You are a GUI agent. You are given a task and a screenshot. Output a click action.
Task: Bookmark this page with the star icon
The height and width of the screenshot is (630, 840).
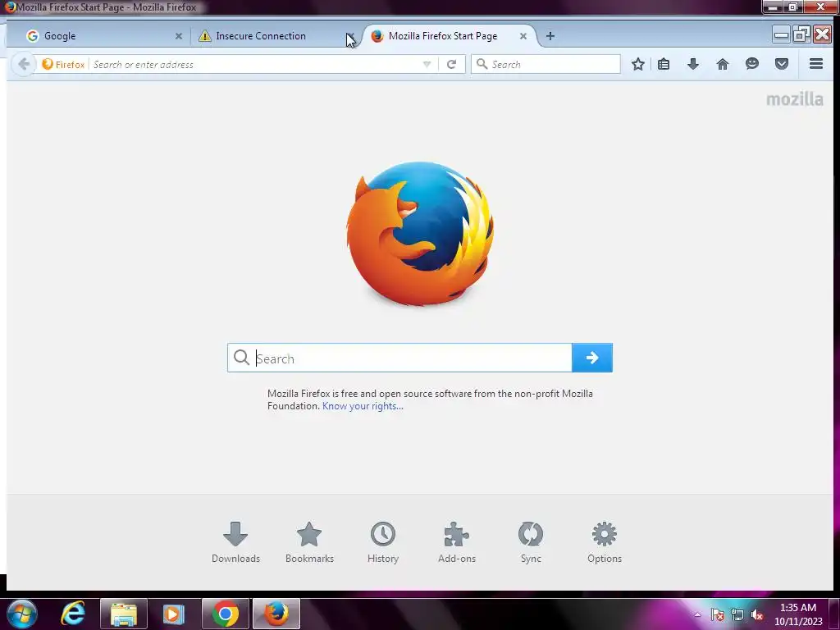637,64
